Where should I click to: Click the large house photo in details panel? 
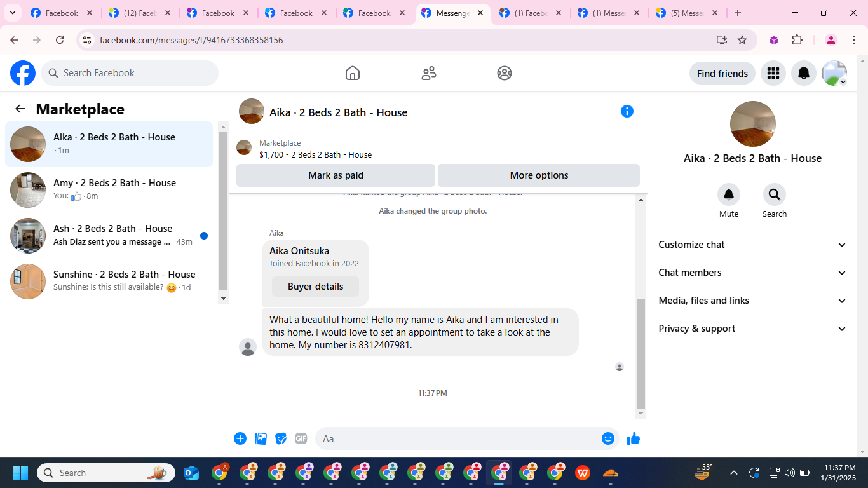753,124
